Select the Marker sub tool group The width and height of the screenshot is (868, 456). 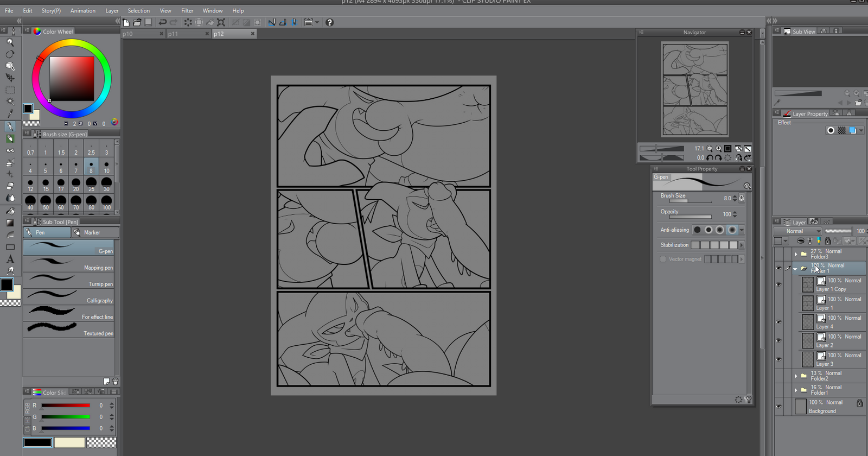coord(95,232)
